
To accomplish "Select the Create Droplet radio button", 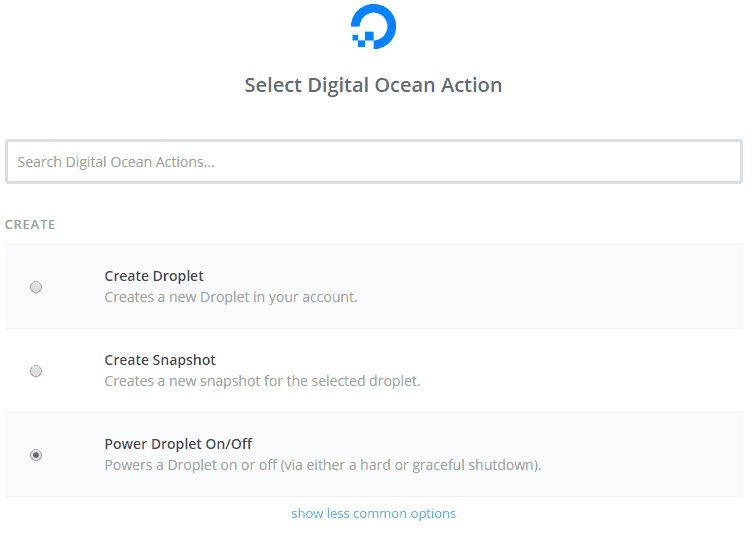I will pos(36,287).
